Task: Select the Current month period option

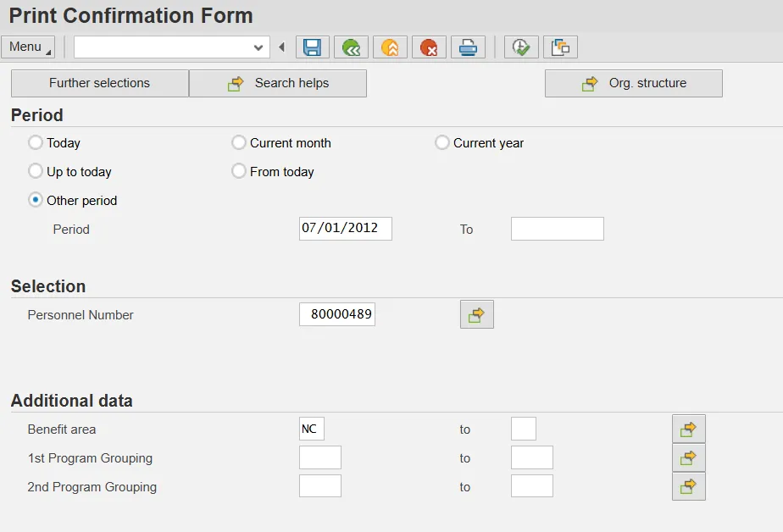Action: coord(239,143)
